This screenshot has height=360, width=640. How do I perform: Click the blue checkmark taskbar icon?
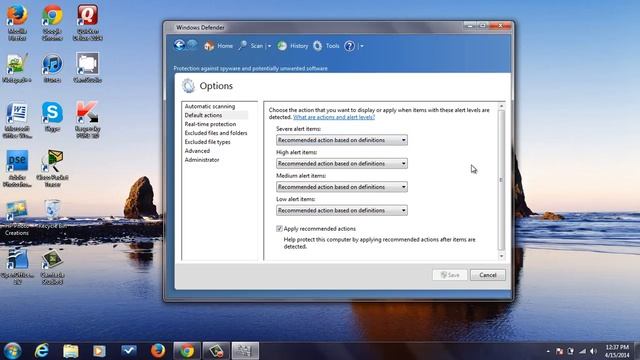[x=129, y=351]
